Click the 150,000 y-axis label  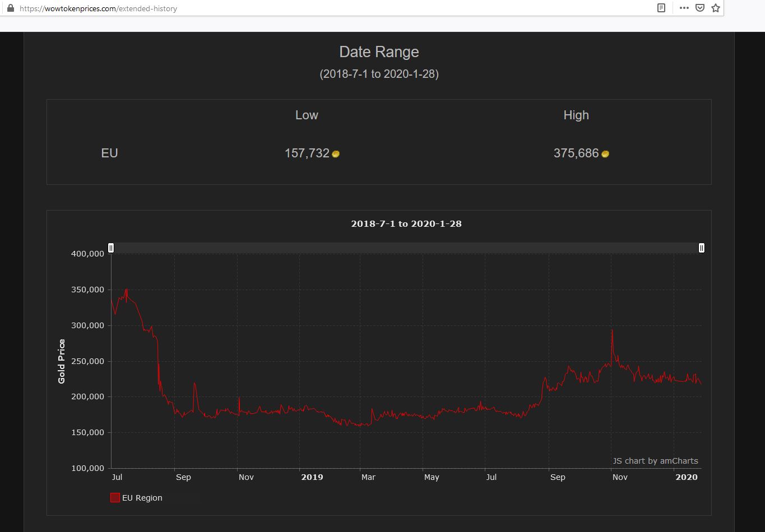point(88,432)
